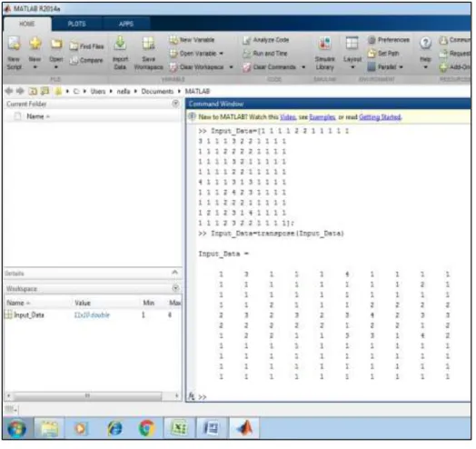Image resolution: width=476 pixels, height=449 pixels.
Task: Expand the Open Variable dropdown arrow
Action: click(222, 54)
